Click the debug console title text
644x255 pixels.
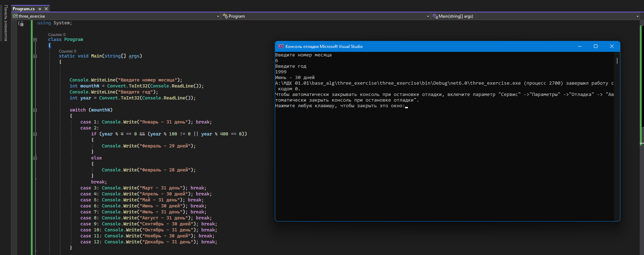tap(324, 47)
